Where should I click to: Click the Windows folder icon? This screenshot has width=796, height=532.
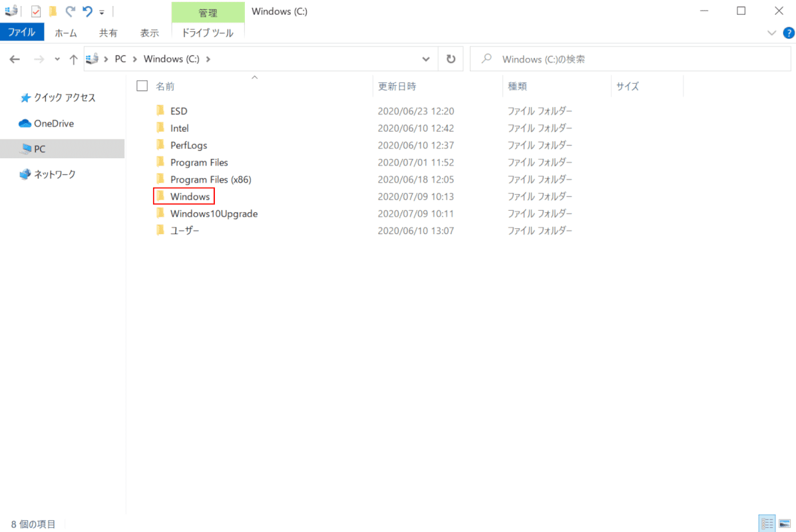click(x=160, y=196)
